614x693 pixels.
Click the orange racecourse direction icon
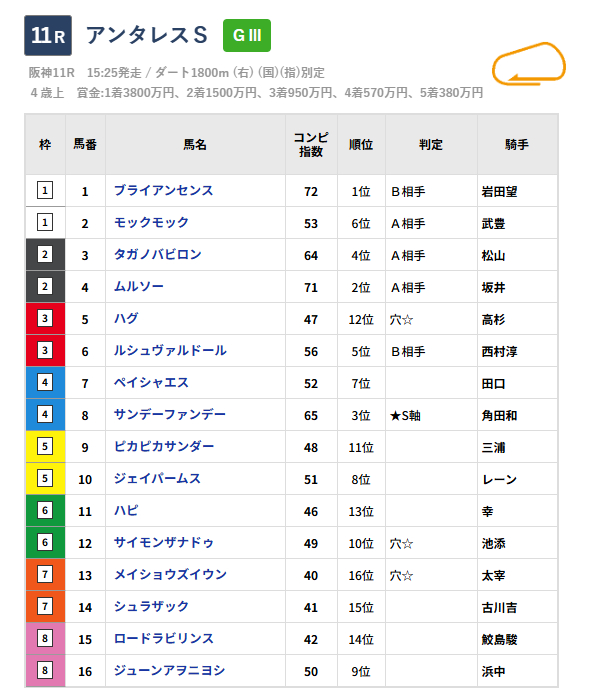[x=529, y=64]
